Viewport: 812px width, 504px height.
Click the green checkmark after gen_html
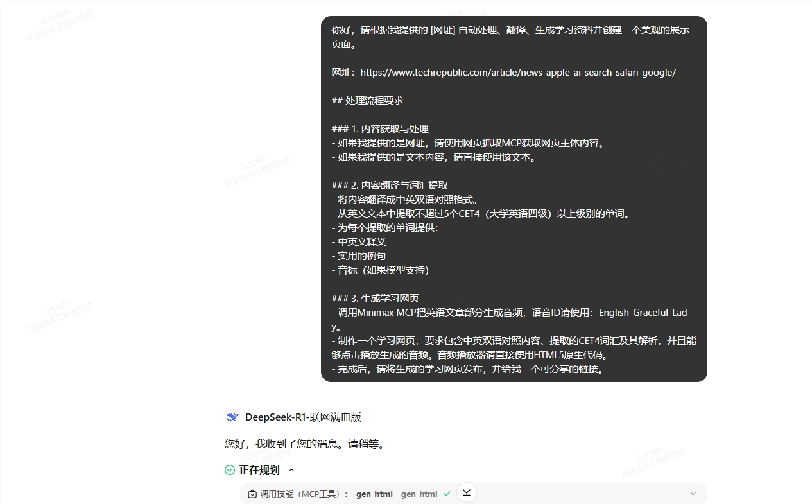pos(447,494)
